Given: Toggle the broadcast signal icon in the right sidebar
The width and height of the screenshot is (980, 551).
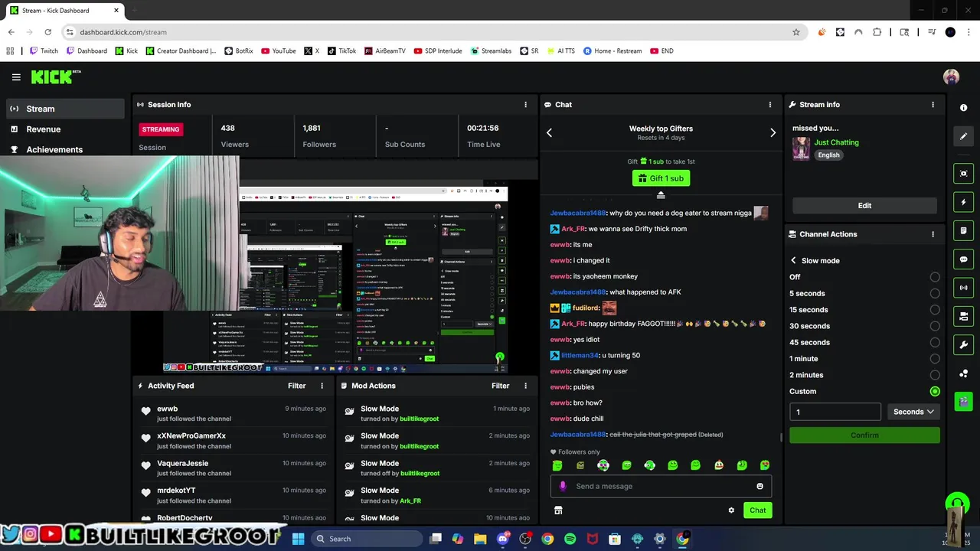Looking at the screenshot, I should click(963, 288).
